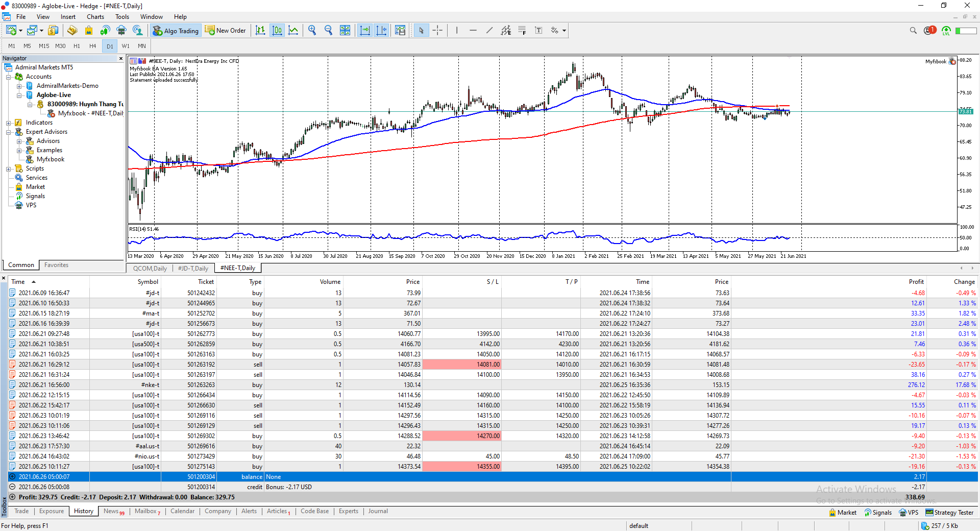Select the H4 timeframe button
Screen dimensions: 980x531
coord(92,46)
